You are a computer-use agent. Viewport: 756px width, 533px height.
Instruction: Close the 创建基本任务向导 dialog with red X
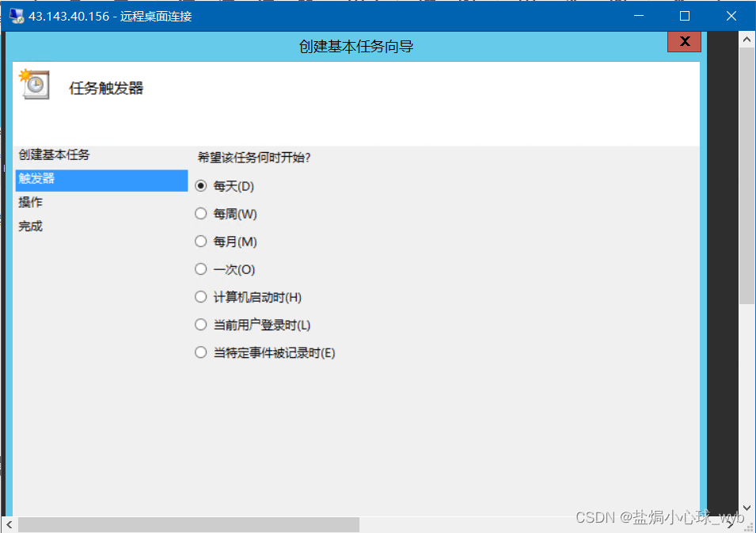[x=684, y=41]
